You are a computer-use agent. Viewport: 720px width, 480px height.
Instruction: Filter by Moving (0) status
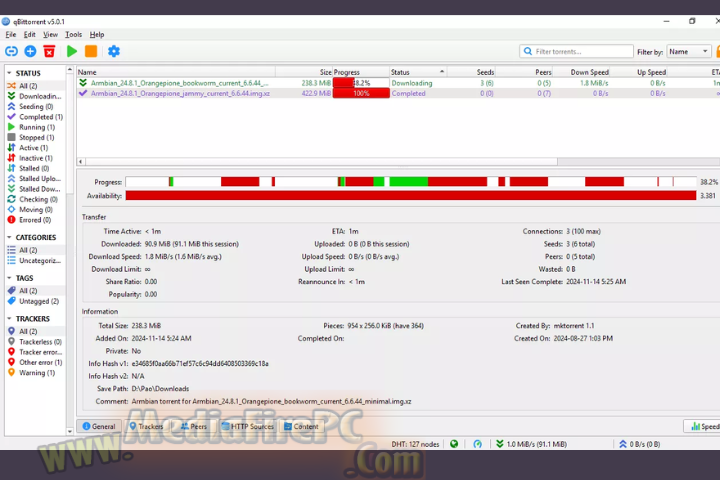tap(36, 209)
